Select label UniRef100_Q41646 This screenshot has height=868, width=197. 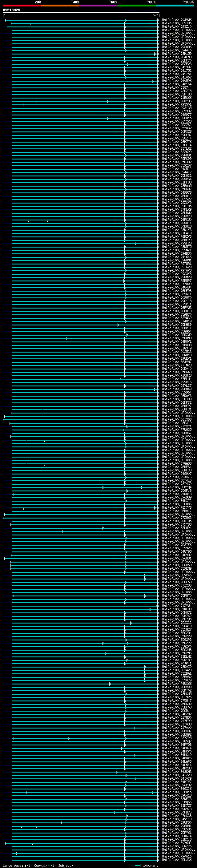coord(176,257)
